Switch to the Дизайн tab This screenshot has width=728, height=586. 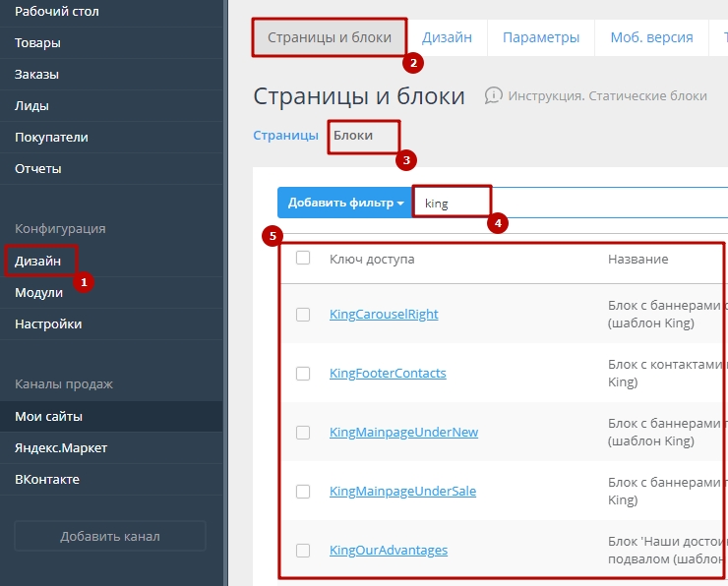click(x=447, y=37)
